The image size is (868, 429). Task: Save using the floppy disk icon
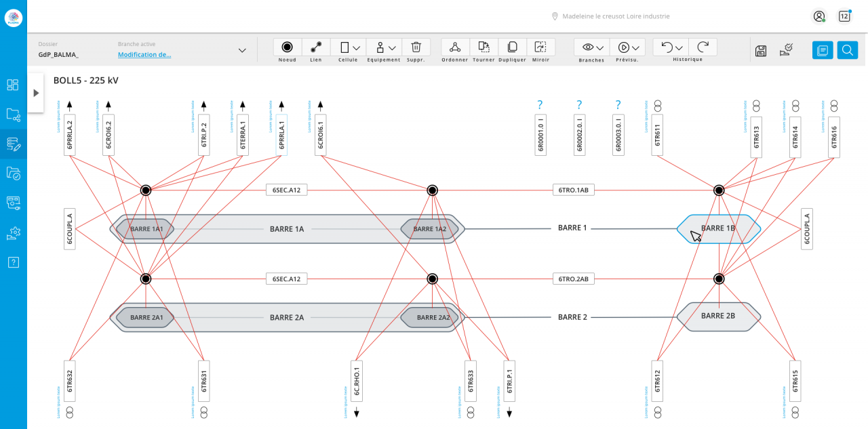click(761, 50)
